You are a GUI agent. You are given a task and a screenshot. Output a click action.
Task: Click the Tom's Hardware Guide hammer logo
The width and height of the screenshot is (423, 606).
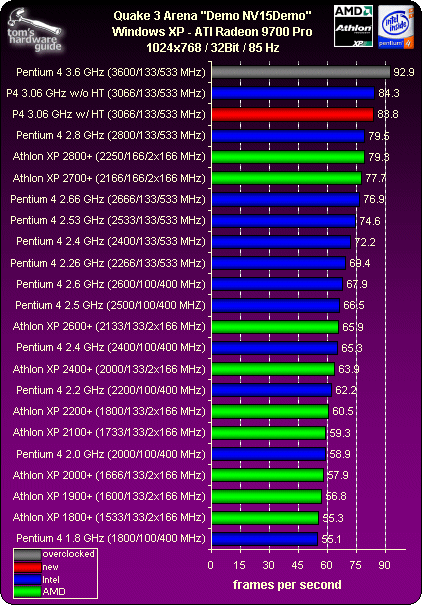34,32
